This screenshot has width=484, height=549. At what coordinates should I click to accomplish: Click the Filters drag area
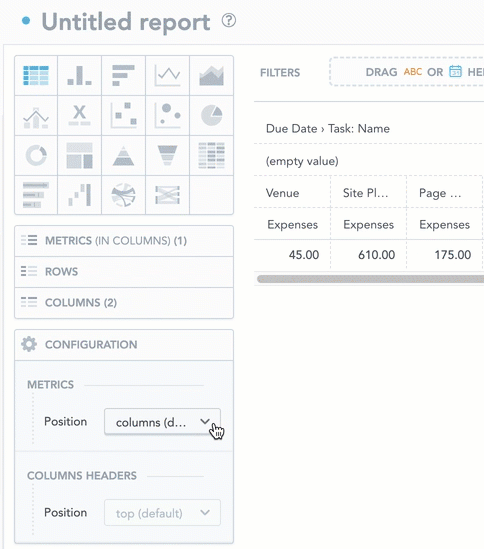[407, 72]
